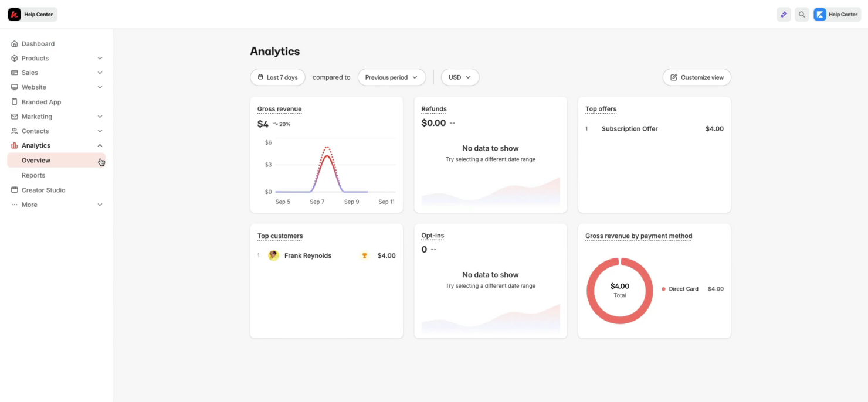
Task: Open the Previous period dropdown
Action: (x=391, y=77)
